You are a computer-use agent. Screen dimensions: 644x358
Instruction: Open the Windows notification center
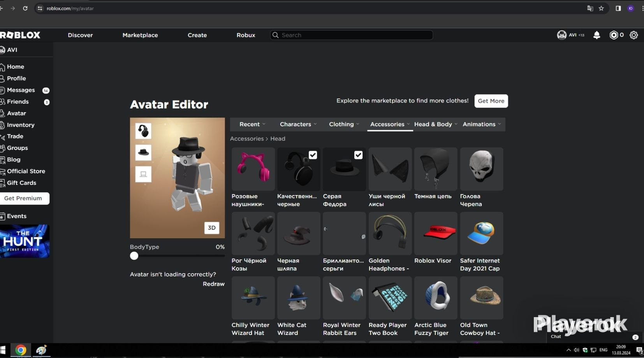639,350
